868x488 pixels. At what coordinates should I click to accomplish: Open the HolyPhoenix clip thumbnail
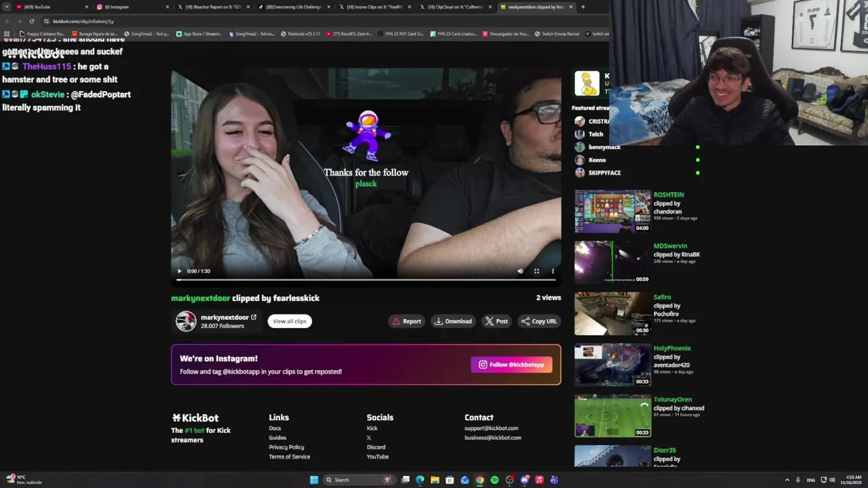click(x=612, y=365)
